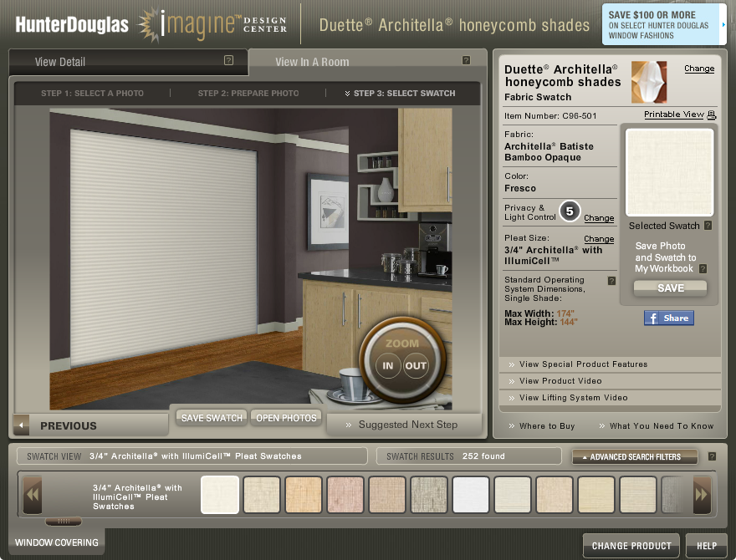Expand View Product Video
The image size is (736, 560).
611,381
